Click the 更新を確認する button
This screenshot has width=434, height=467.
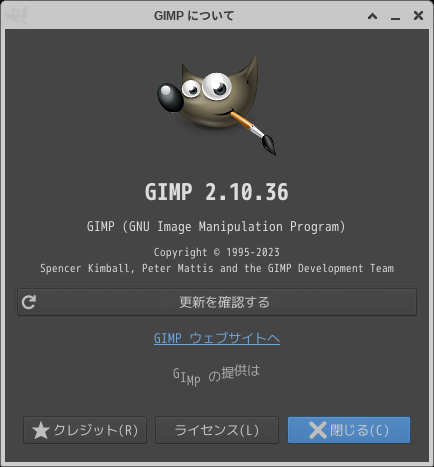pos(217,302)
